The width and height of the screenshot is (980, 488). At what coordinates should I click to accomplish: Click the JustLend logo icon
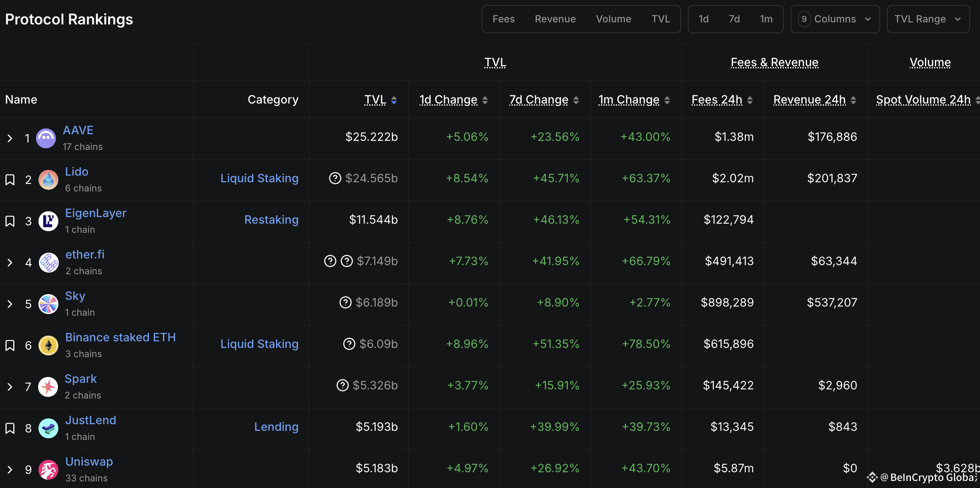pyautogui.click(x=48, y=428)
